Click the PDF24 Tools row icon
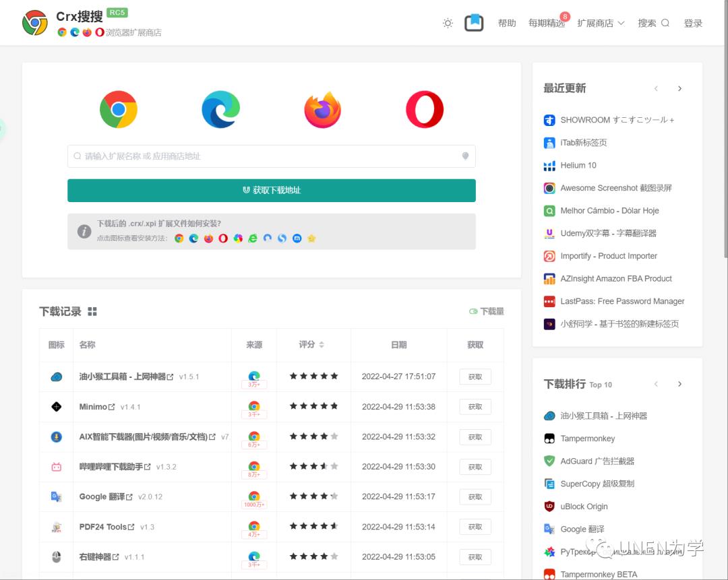Image resolution: width=728 pixels, height=580 pixels. pos(56,527)
